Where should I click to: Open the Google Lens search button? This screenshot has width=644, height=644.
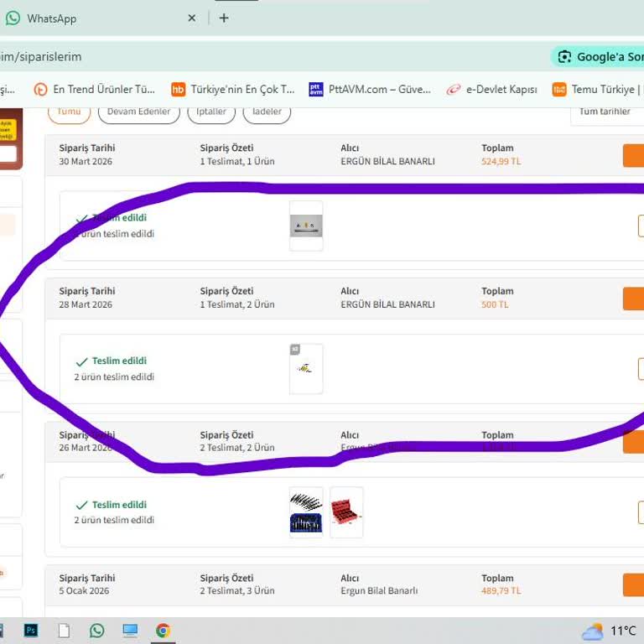[598, 57]
